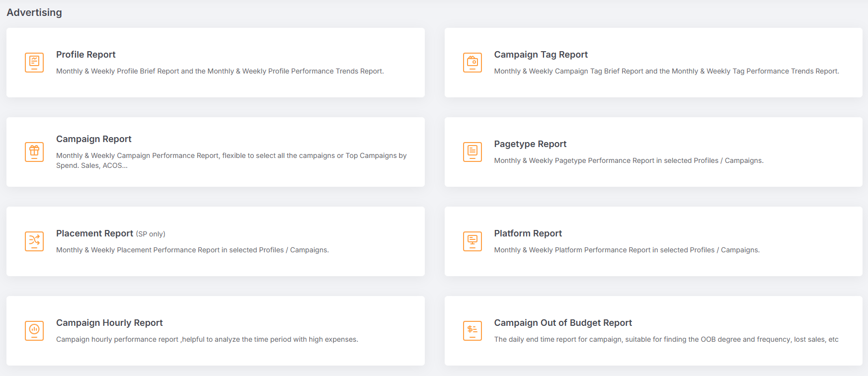Viewport: 868px width, 376px height.
Task: Click the Platform Report monitor icon
Action: point(472,241)
